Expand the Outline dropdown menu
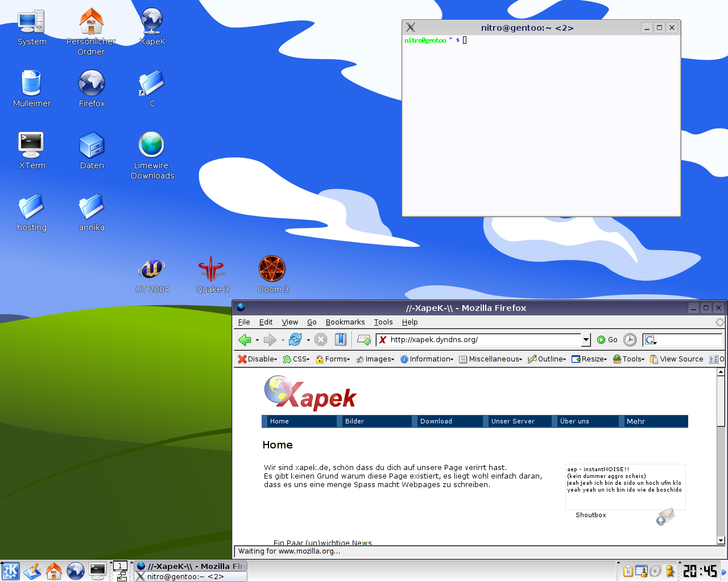 [547, 359]
